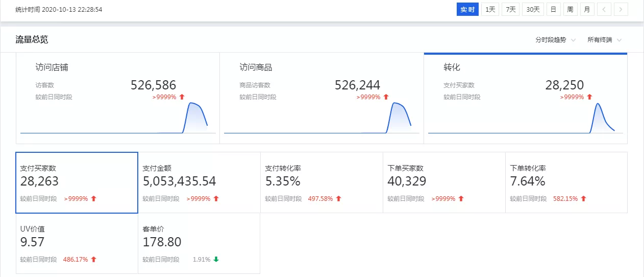The height and width of the screenshot is (277, 644).
Task: Click the red arrow next to 582.15%
Action: coord(583,199)
